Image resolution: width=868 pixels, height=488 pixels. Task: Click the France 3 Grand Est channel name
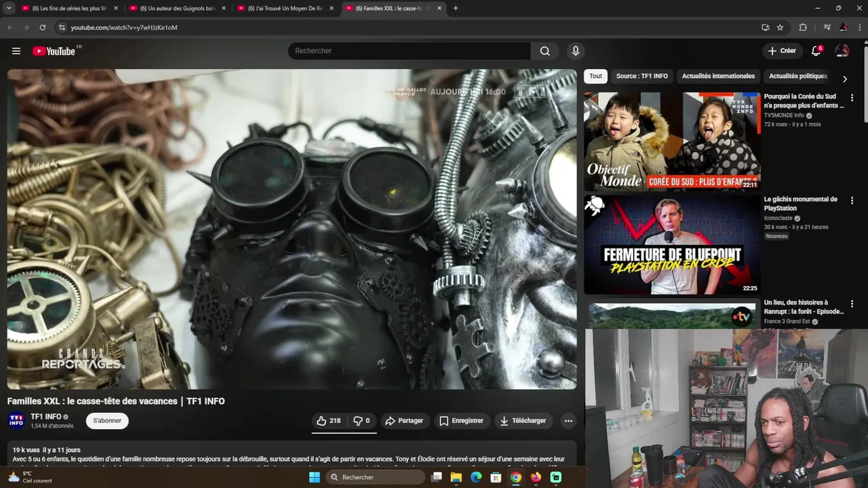pos(787,321)
